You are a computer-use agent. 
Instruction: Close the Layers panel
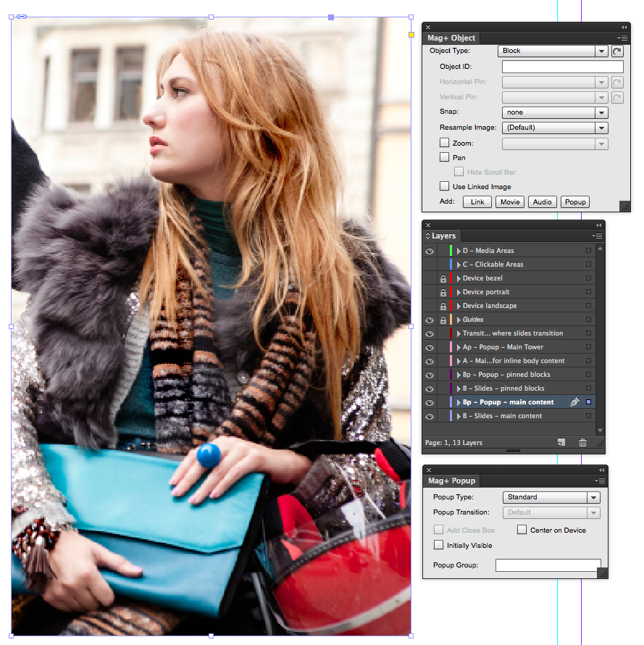pos(428,225)
